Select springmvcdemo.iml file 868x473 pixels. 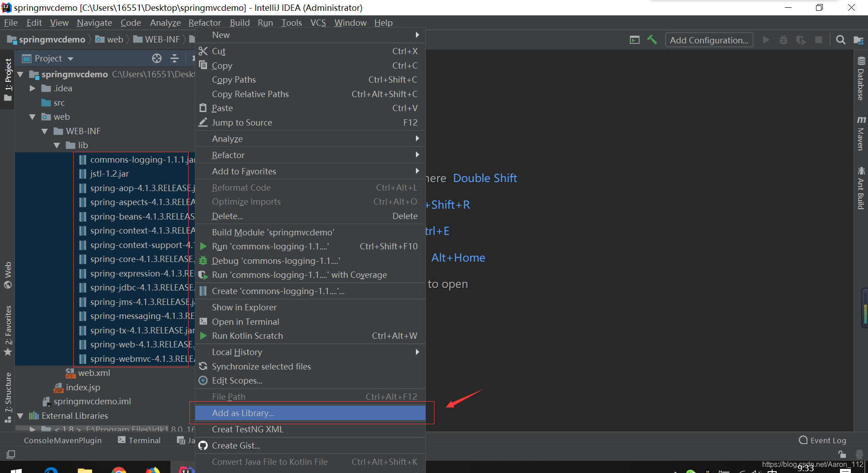[92, 401]
